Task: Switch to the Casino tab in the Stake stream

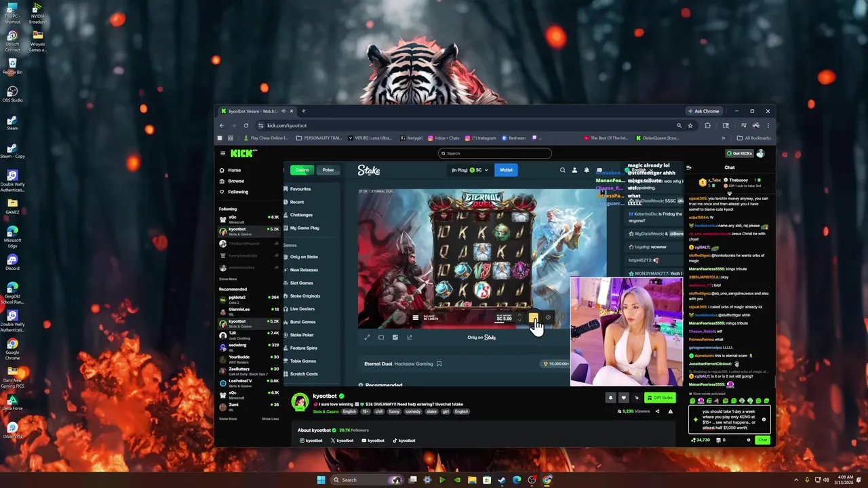Action: point(302,170)
